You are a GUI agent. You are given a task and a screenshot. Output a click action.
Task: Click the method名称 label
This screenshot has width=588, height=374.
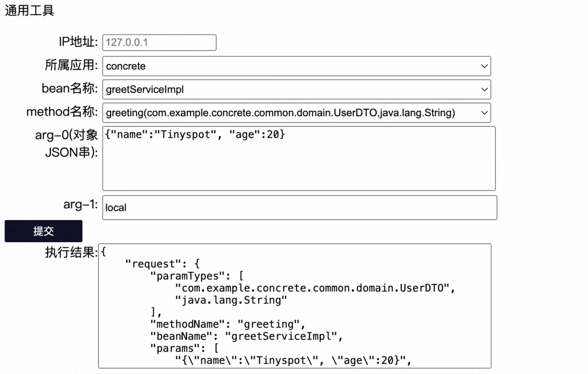coord(62,112)
